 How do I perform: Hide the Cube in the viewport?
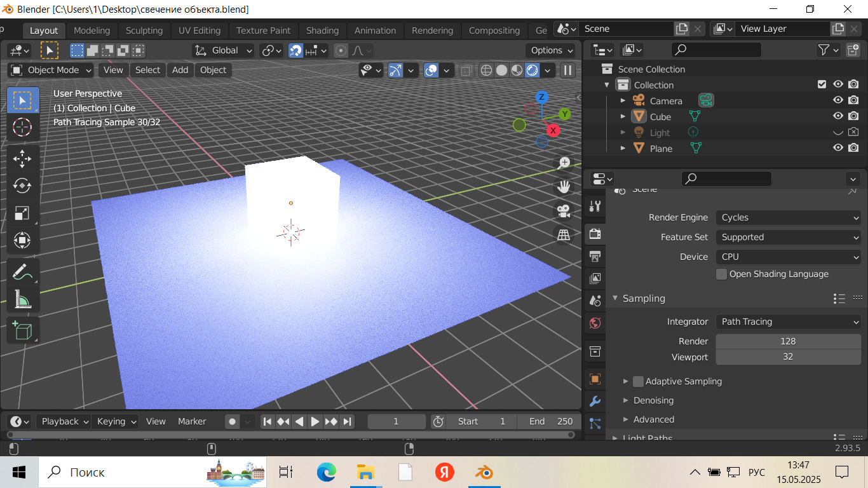pyautogui.click(x=838, y=116)
